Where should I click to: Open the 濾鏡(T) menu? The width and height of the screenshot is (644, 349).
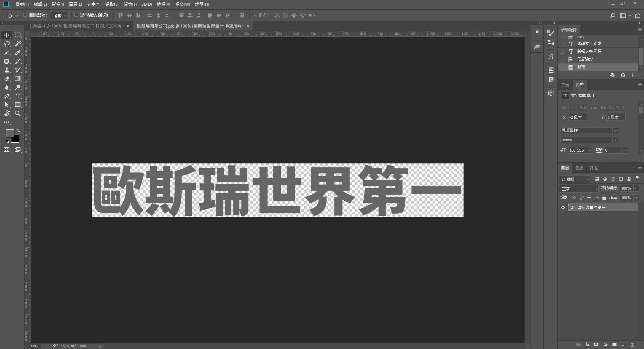click(x=130, y=4)
